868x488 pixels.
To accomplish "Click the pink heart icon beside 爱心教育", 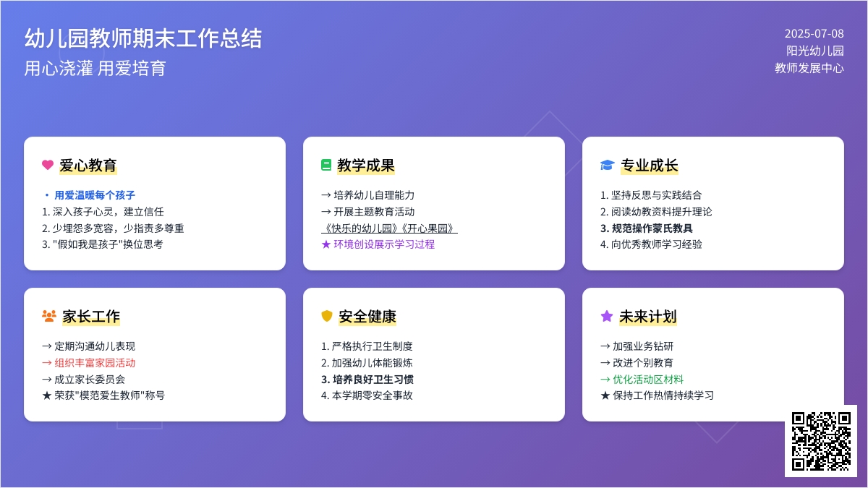I will pyautogui.click(x=48, y=165).
